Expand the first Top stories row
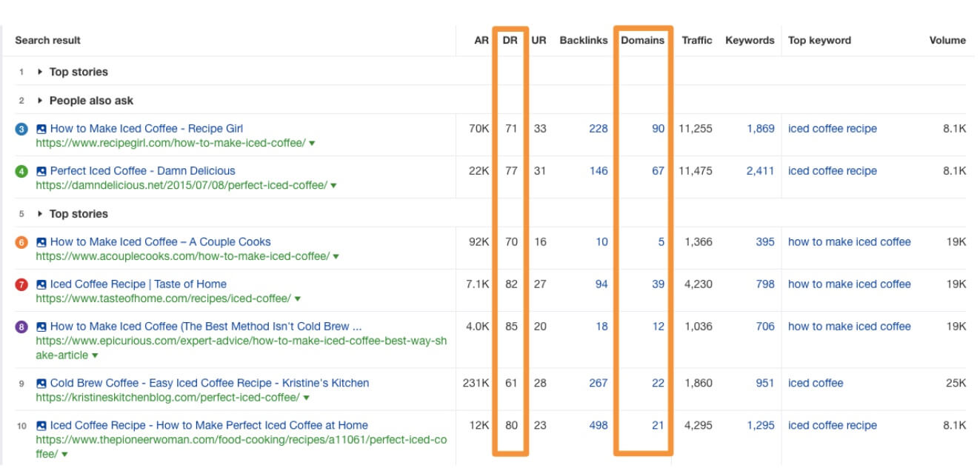 point(40,72)
